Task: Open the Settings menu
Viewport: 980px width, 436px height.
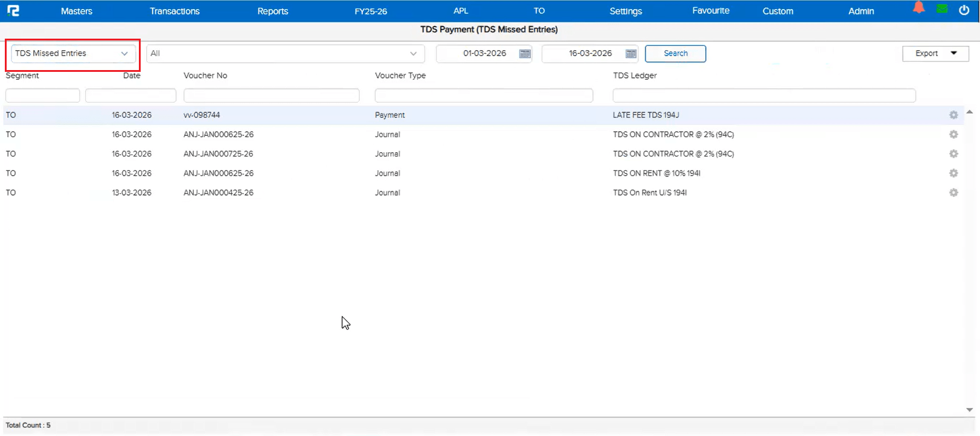Action: coord(626,11)
